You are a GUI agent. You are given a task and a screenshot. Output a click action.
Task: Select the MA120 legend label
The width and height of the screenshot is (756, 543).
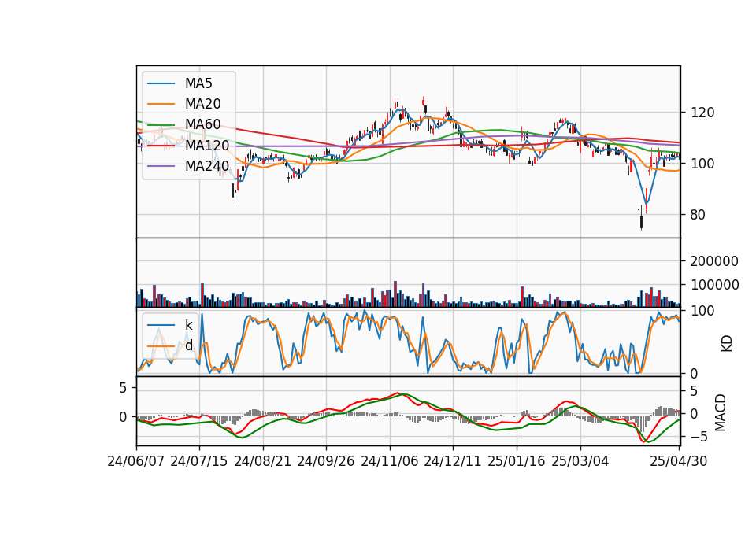[x=207, y=145]
